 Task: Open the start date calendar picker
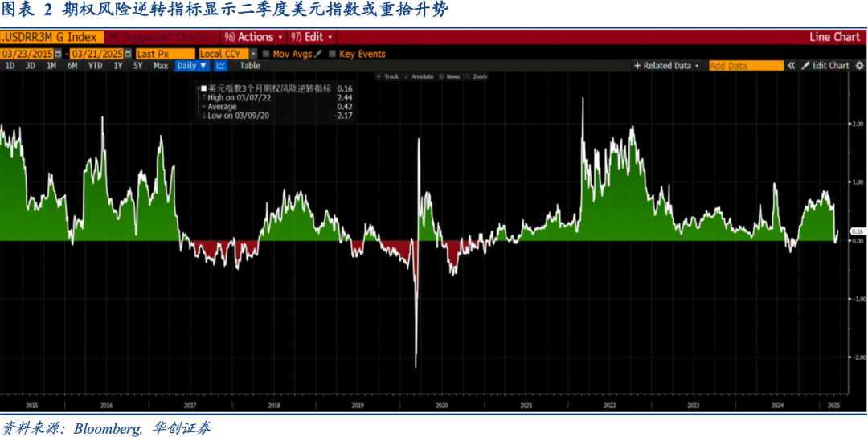[x=60, y=54]
